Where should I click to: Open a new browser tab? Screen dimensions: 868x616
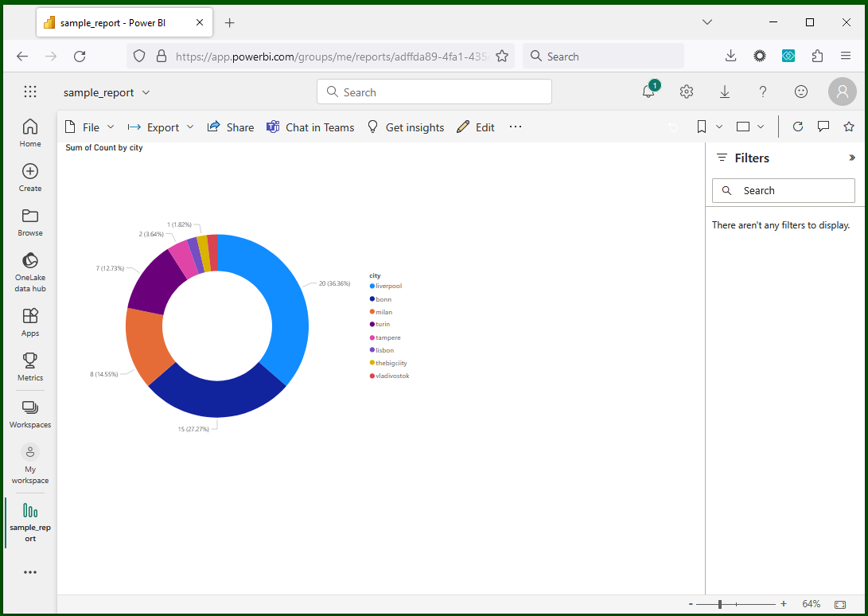pyautogui.click(x=230, y=23)
